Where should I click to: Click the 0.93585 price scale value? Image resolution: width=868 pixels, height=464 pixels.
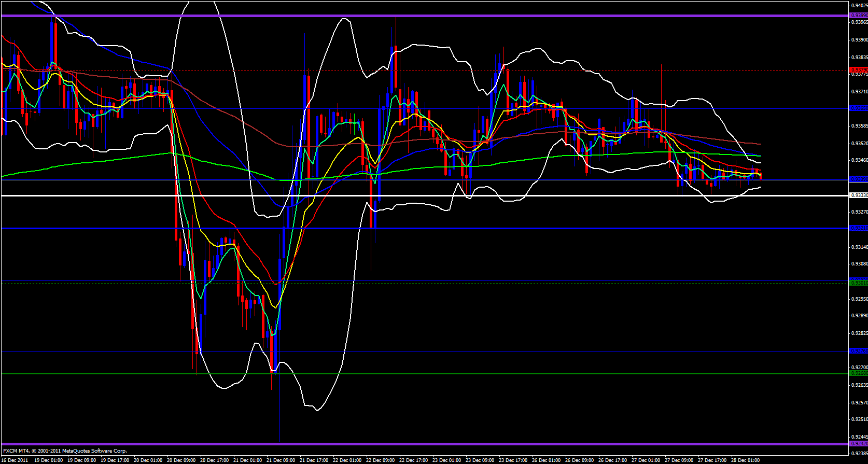(859, 125)
